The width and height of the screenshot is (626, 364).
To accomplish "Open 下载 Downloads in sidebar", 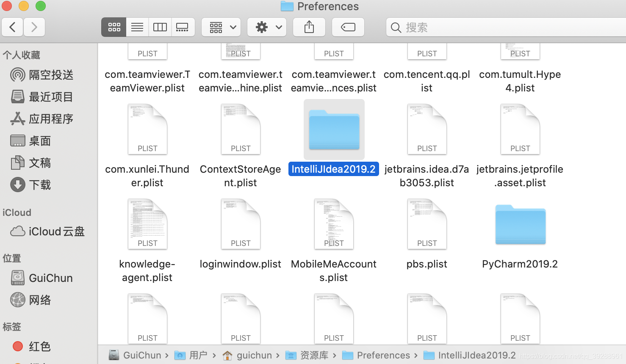I will 30,185.
